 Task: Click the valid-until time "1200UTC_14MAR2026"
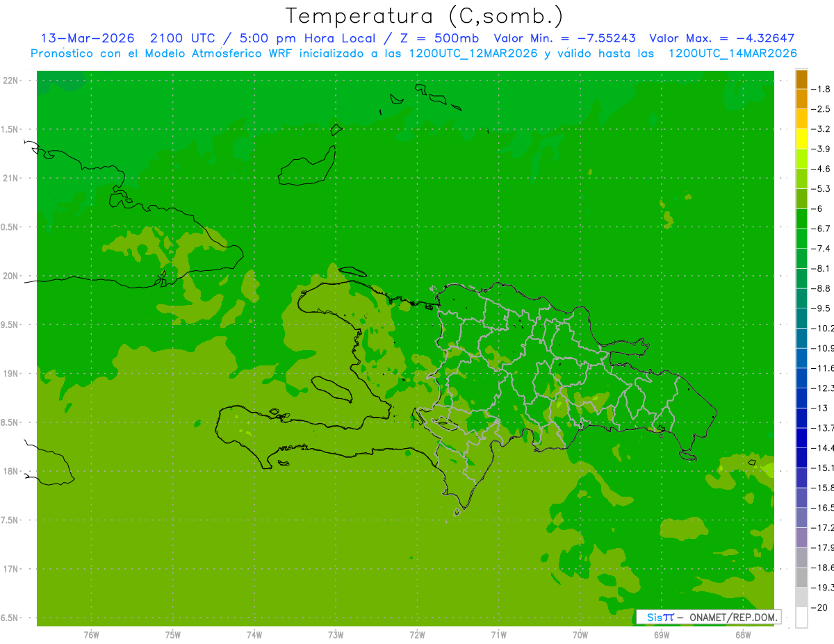732,53
